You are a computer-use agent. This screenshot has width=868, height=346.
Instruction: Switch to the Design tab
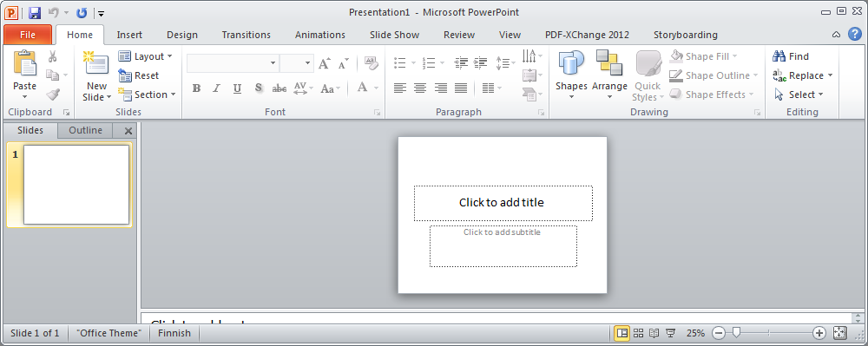pyautogui.click(x=182, y=35)
